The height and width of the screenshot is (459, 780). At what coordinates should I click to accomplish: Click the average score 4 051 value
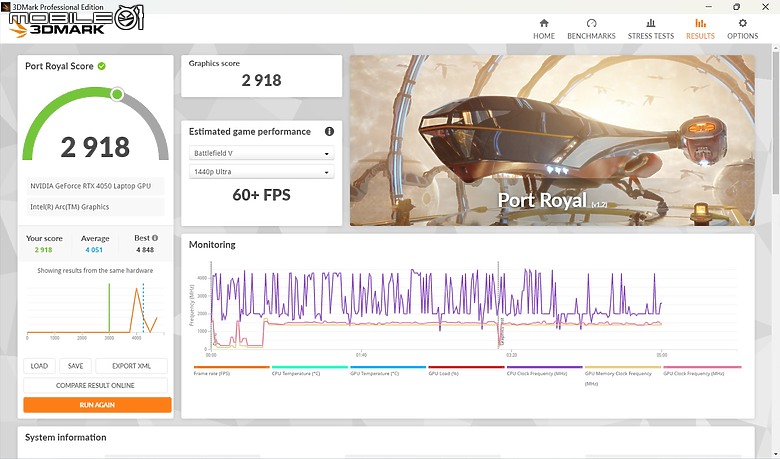tap(94, 250)
